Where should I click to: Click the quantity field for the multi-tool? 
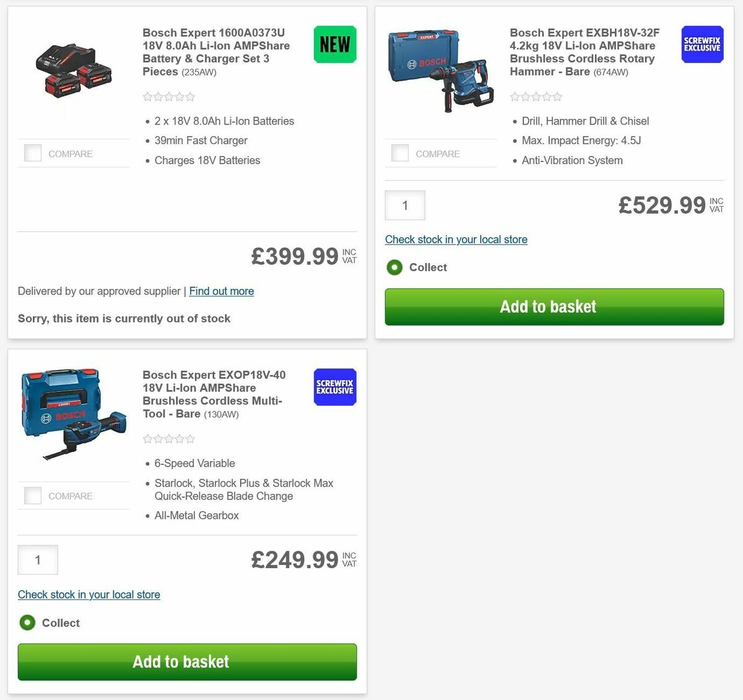point(38,560)
